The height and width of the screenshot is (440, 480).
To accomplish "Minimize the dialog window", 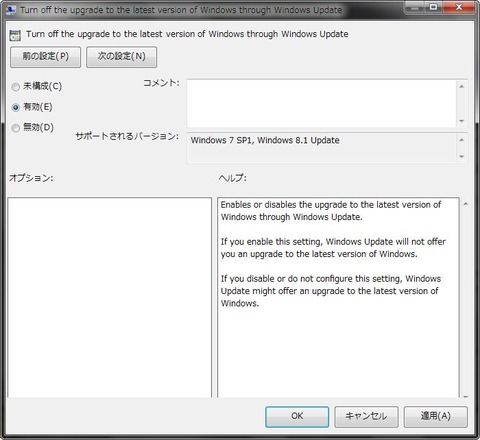I will pos(415,7).
